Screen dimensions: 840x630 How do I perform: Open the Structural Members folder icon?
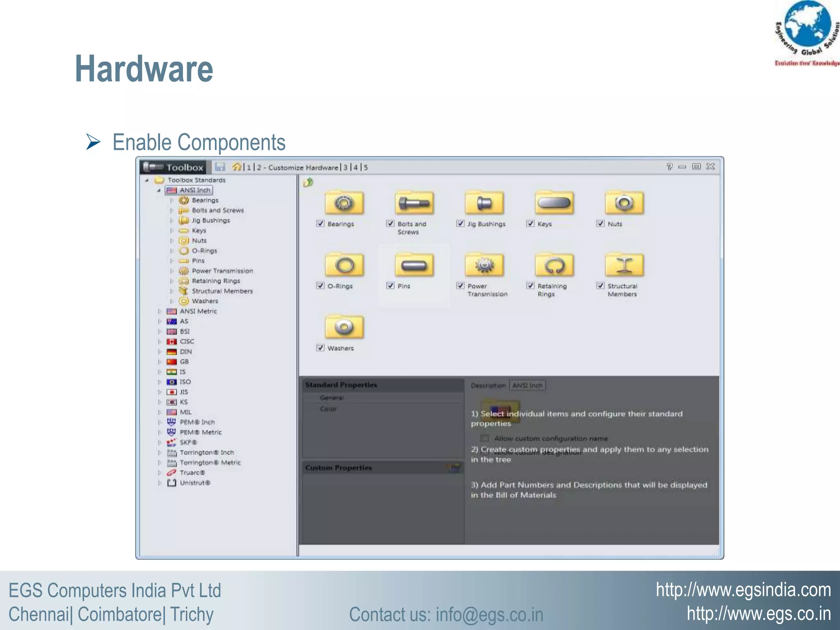pyautogui.click(x=624, y=265)
